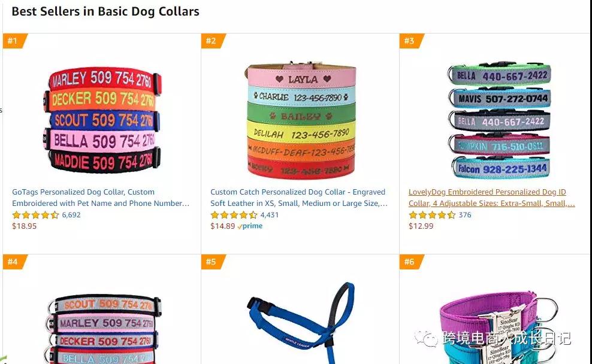
Task: Click the $12.99 price of LovelyDog collar
Action: pyautogui.click(x=421, y=226)
